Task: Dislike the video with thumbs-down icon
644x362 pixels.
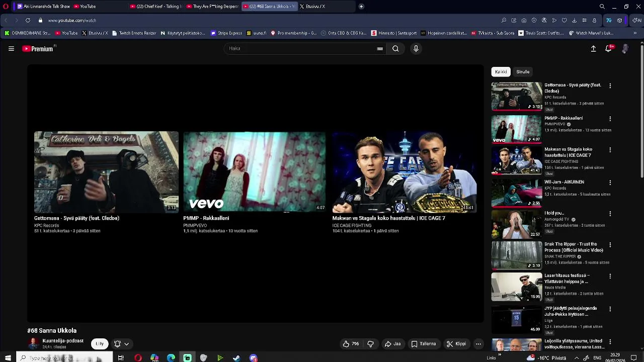Action: (x=370, y=344)
